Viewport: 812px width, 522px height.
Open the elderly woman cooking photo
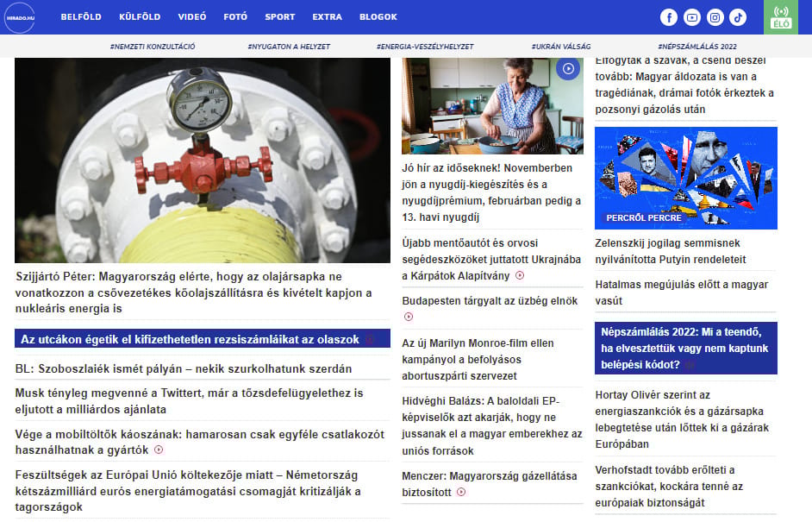tap(492, 106)
